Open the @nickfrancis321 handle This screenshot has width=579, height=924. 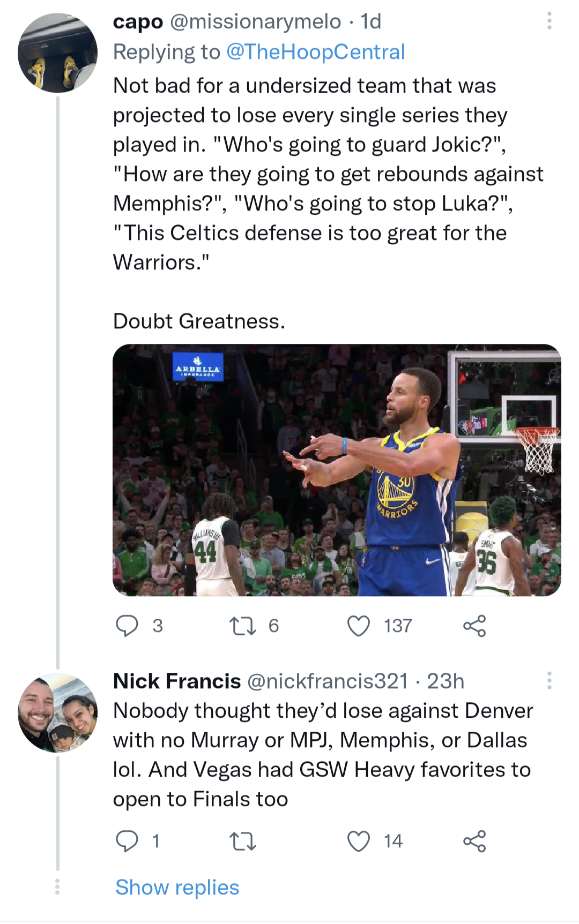tap(328, 681)
